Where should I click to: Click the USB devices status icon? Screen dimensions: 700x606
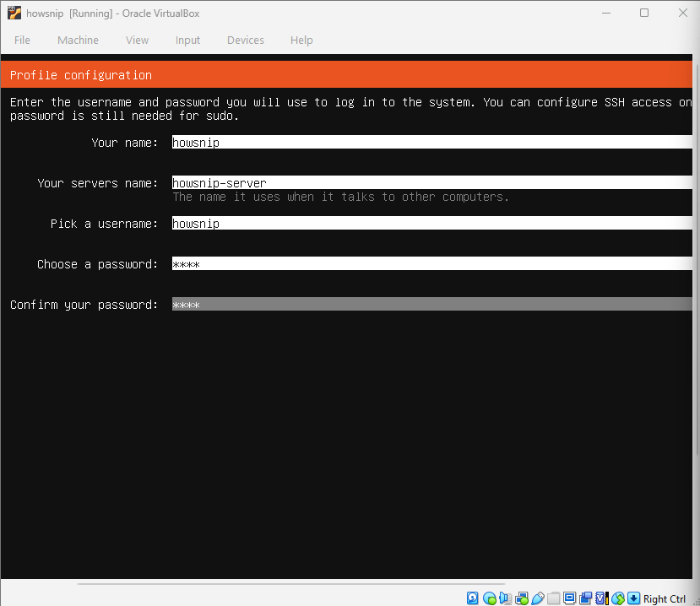(x=538, y=598)
